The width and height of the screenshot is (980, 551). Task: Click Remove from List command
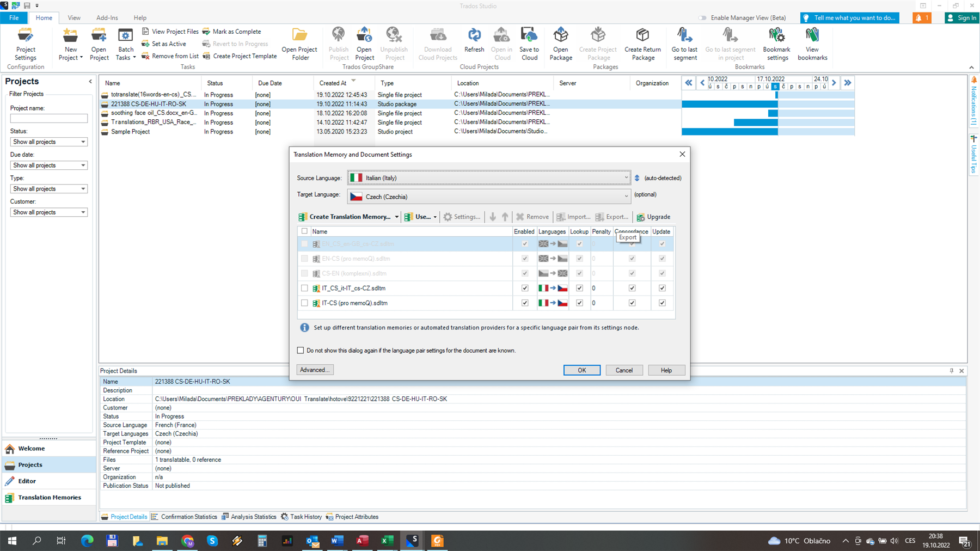170,56
